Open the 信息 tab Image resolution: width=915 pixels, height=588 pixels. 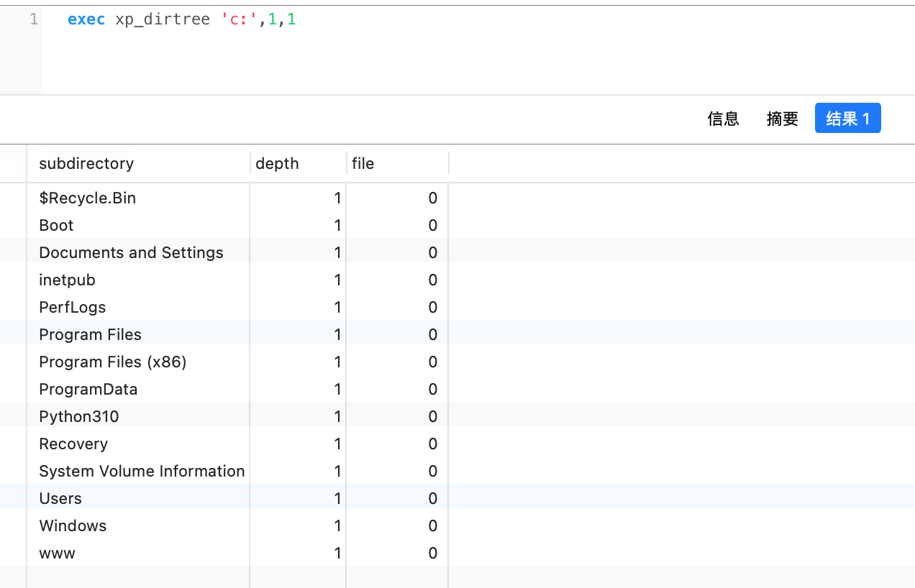(723, 119)
